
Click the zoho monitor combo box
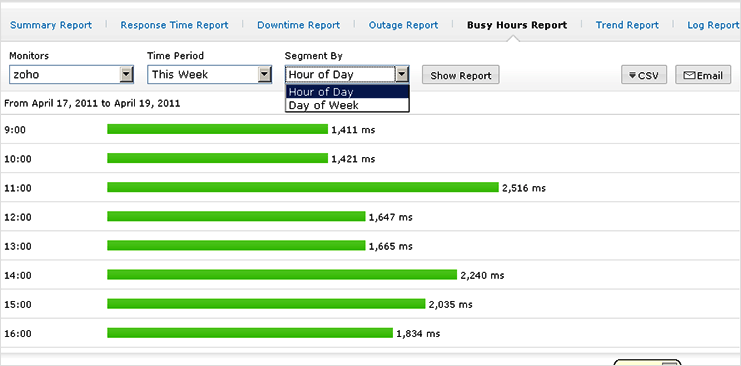[x=71, y=74]
